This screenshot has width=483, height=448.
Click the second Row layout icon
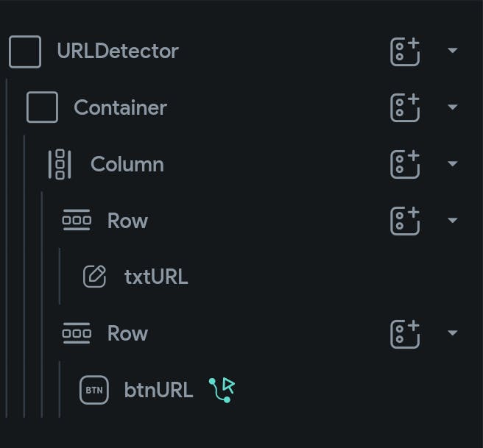(x=77, y=333)
